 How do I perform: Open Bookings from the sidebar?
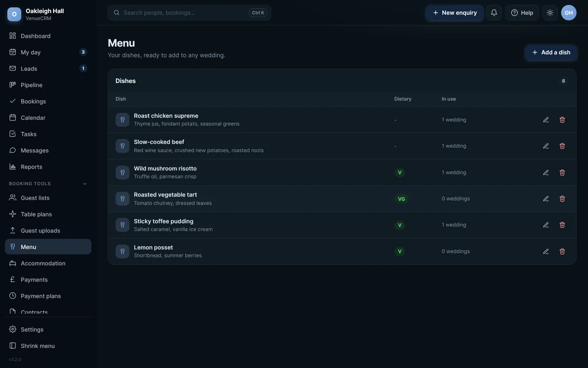(x=48, y=101)
